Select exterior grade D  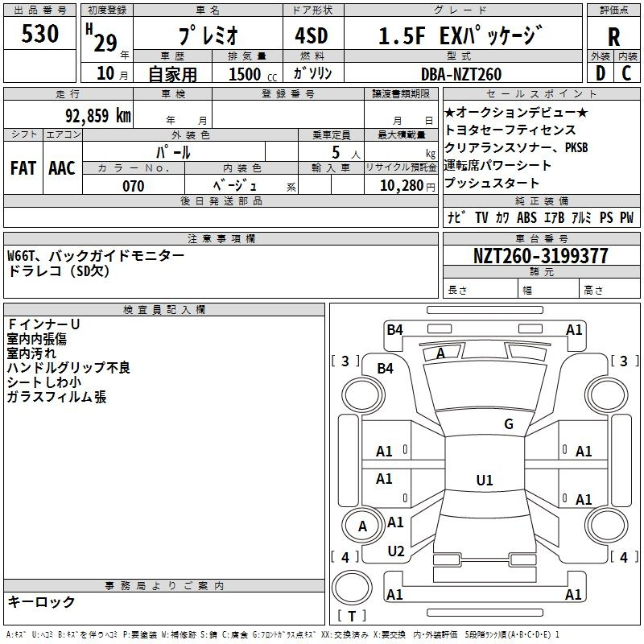click(x=601, y=73)
